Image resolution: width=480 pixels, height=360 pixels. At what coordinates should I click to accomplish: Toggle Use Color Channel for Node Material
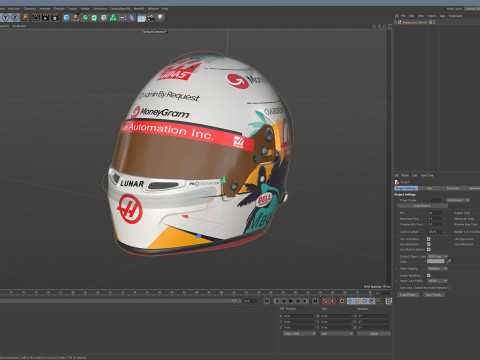pyautogui.click(x=449, y=287)
